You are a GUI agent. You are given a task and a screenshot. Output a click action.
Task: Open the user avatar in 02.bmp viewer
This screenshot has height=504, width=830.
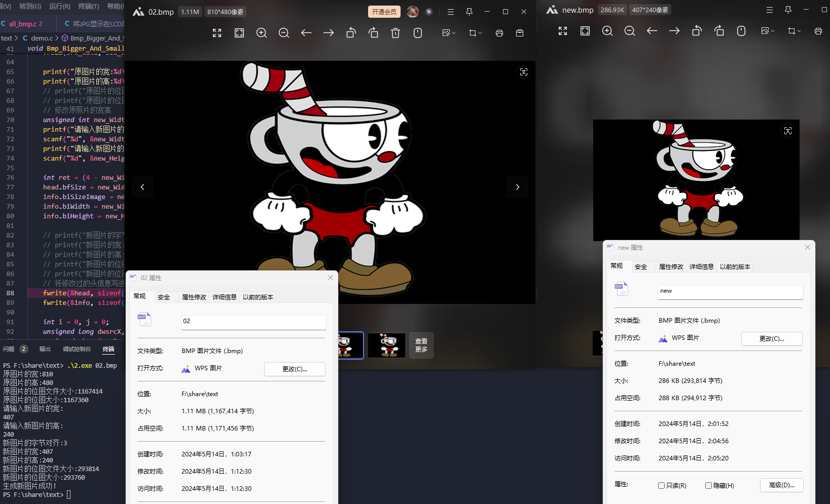pos(413,12)
